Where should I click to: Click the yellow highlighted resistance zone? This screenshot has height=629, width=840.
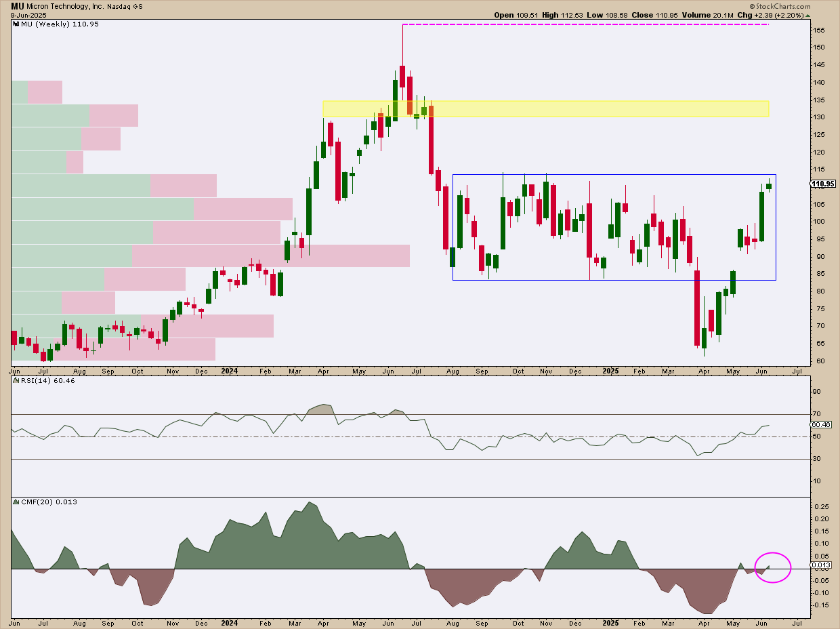pos(545,108)
